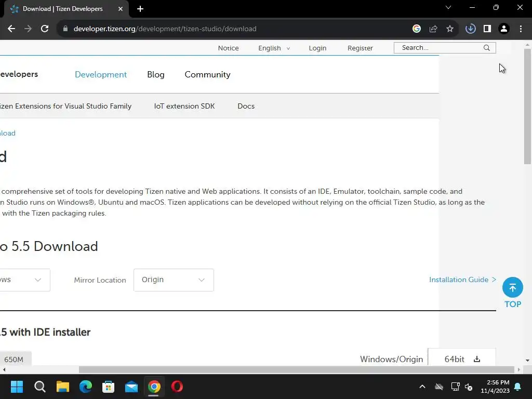Expand the Origin mirror location dropdown
The height and width of the screenshot is (399, 532).
(x=174, y=280)
